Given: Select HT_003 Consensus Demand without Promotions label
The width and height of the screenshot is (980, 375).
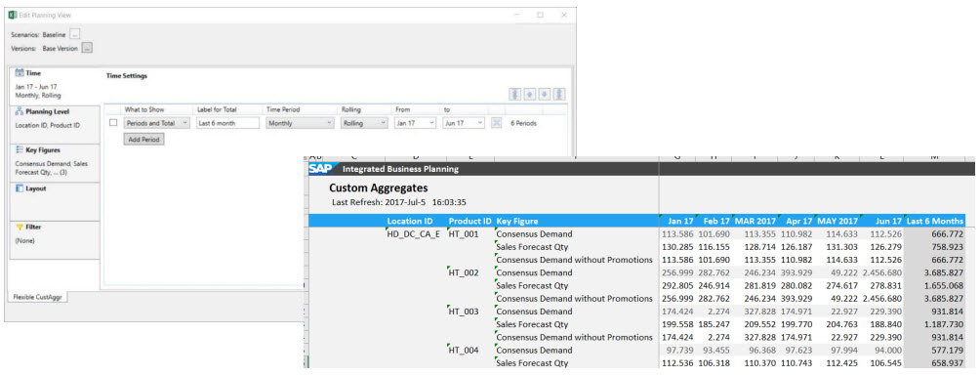Looking at the screenshot, I should click(574, 338).
